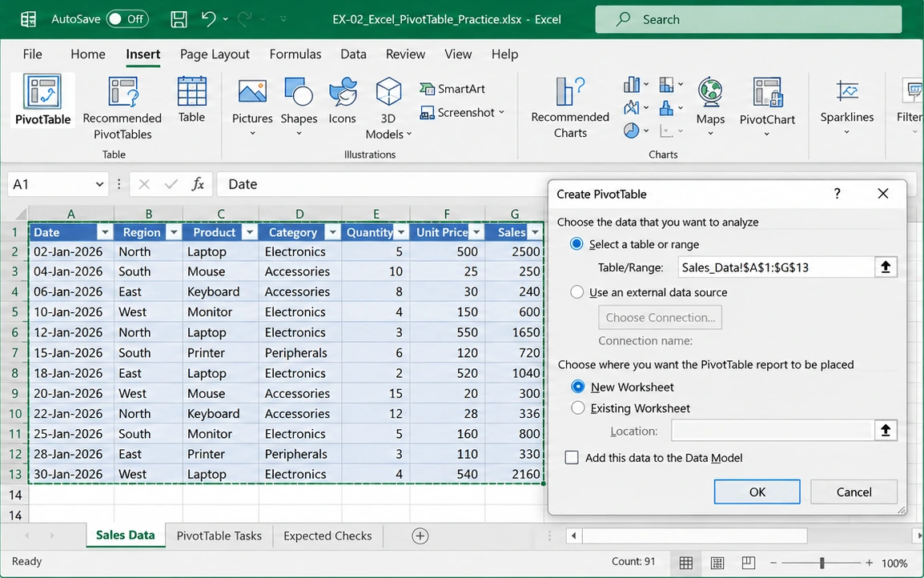The height and width of the screenshot is (578, 924).
Task: Open the Maps chart option
Action: pos(710,106)
